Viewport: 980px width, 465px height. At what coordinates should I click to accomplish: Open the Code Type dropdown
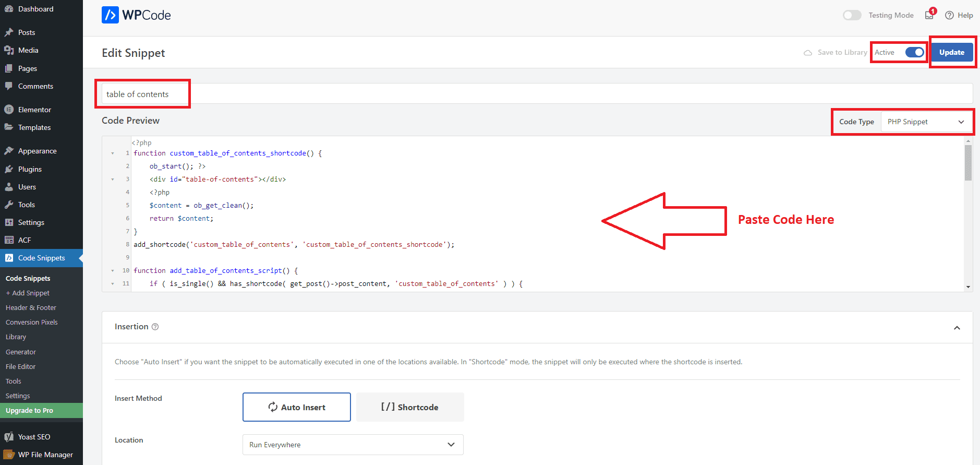926,122
